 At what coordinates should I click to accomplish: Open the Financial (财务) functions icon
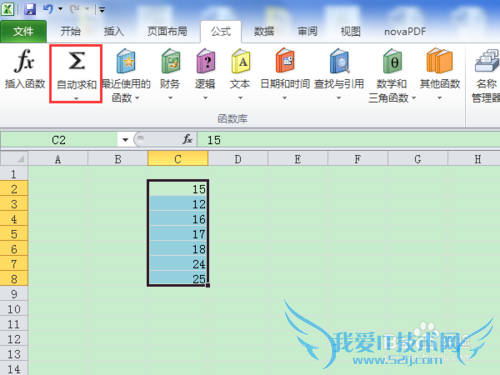click(171, 61)
